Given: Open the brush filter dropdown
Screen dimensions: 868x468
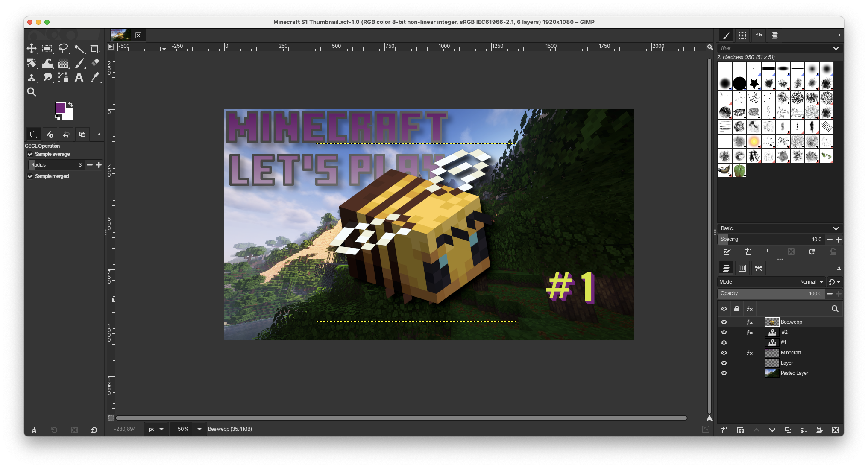Looking at the screenshot, I should coord(836,48).
